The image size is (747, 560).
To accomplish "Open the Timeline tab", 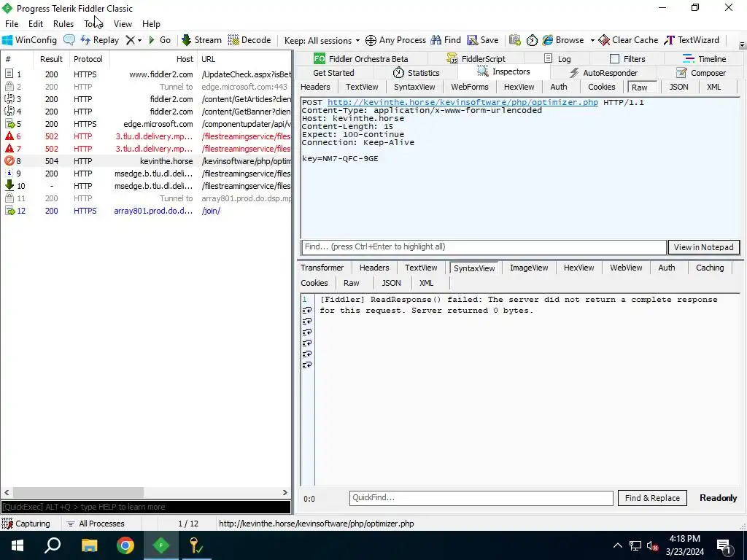I will coord(704,59).
